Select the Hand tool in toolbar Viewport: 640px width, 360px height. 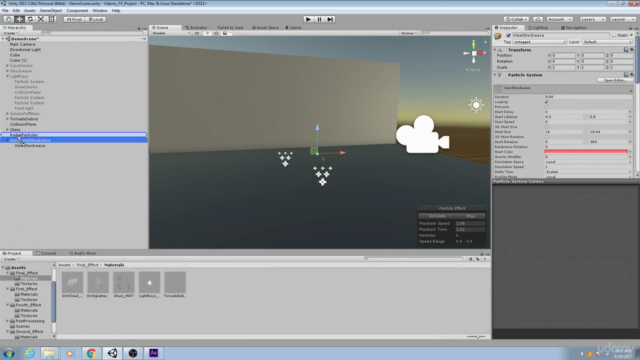9,19
